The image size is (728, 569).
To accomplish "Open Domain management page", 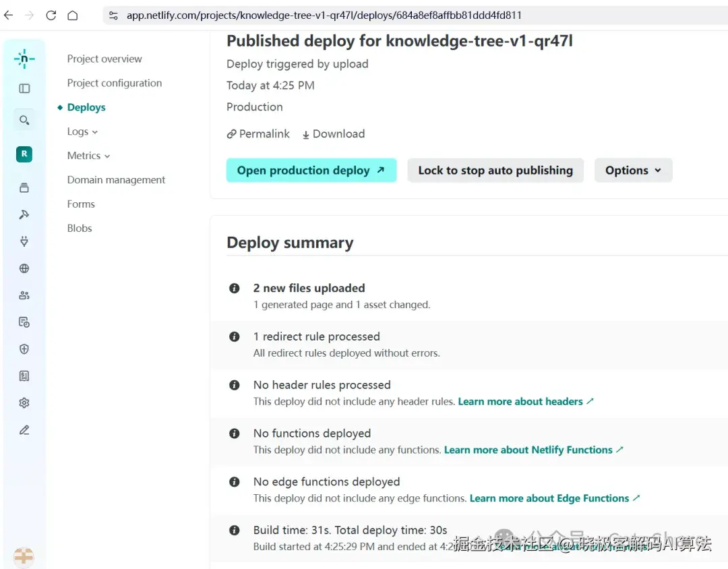I will [116, 180].
